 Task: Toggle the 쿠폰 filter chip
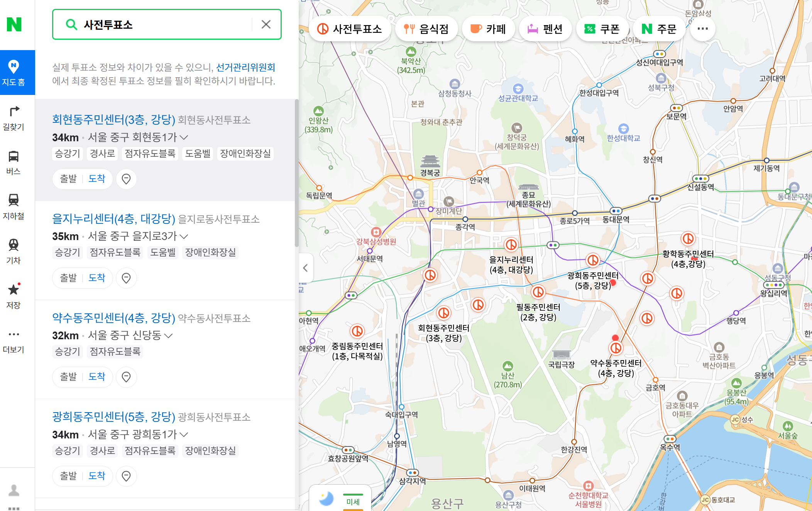pyautogui.click(x=602, y=29)
